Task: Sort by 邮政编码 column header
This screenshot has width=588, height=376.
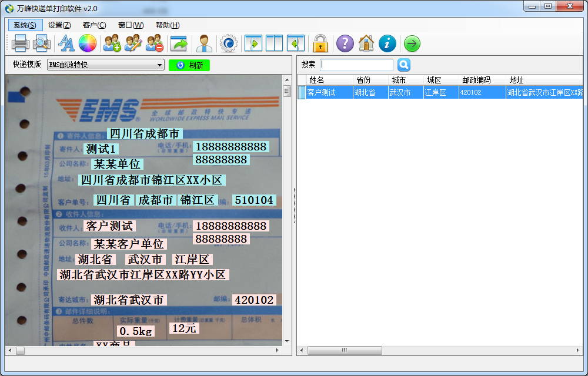Action: pos(476,80)
